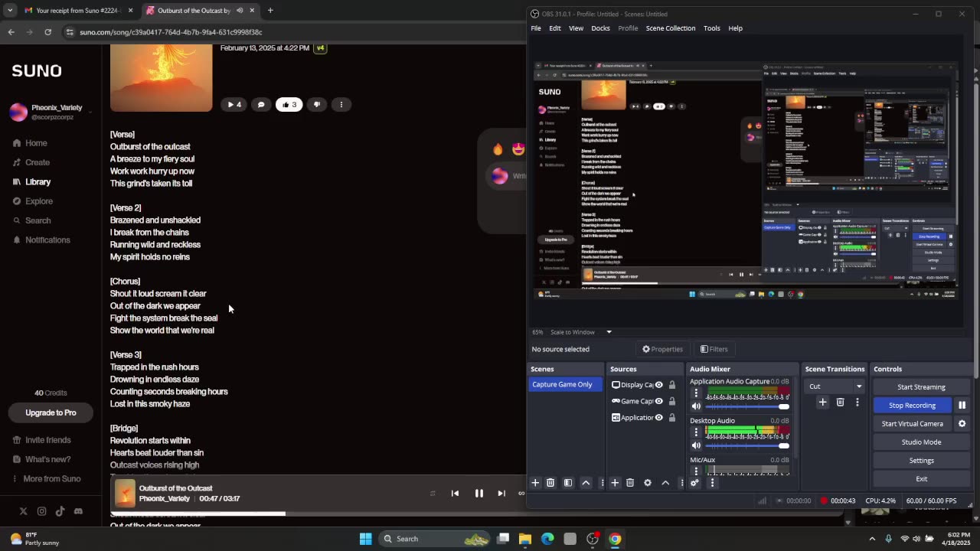Open OBS File menu
Viewport: 980px width, 551px height.
(536, 28)
